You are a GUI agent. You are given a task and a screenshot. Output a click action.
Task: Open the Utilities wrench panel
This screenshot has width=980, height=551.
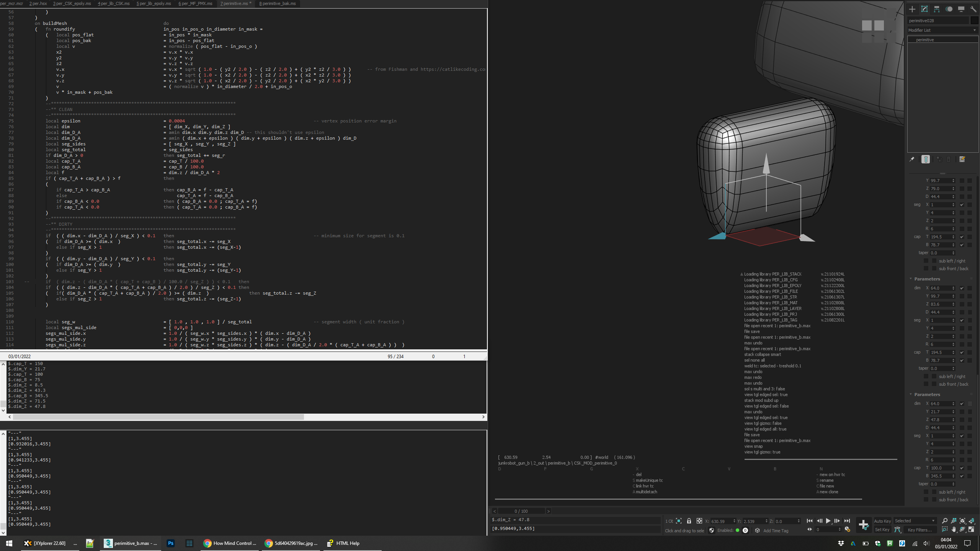pyautogui.click(x=973, y=9)
